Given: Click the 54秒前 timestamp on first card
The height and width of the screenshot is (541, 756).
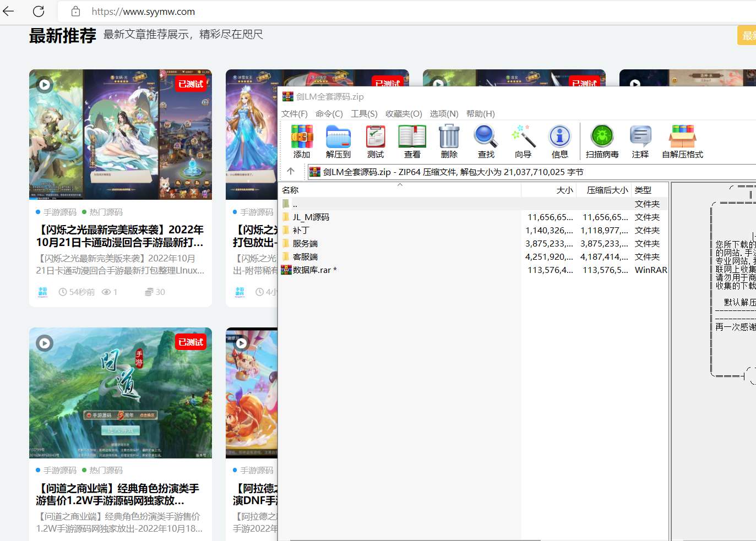Looking at the screenshot, I should (77, 292).
